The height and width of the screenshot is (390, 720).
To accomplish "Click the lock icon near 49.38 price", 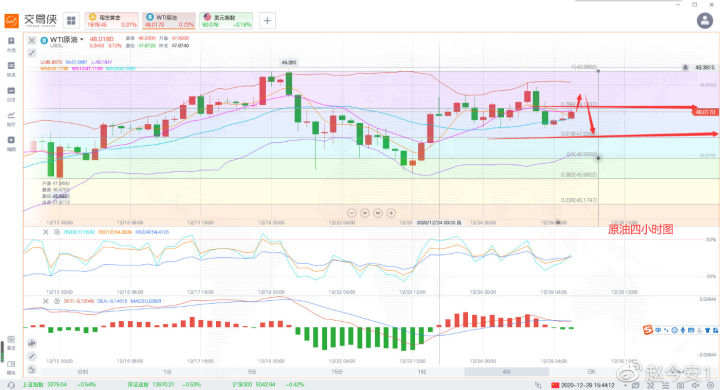I will point(685,68).
